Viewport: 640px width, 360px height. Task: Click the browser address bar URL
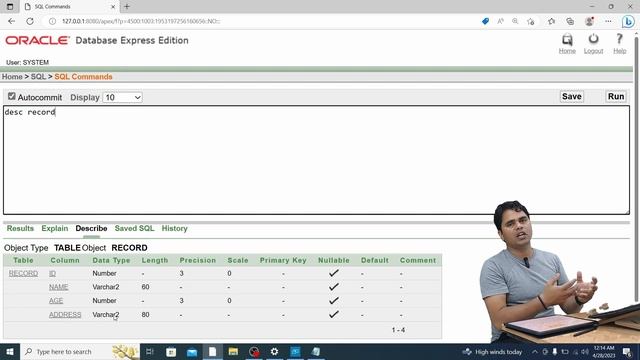141,21
